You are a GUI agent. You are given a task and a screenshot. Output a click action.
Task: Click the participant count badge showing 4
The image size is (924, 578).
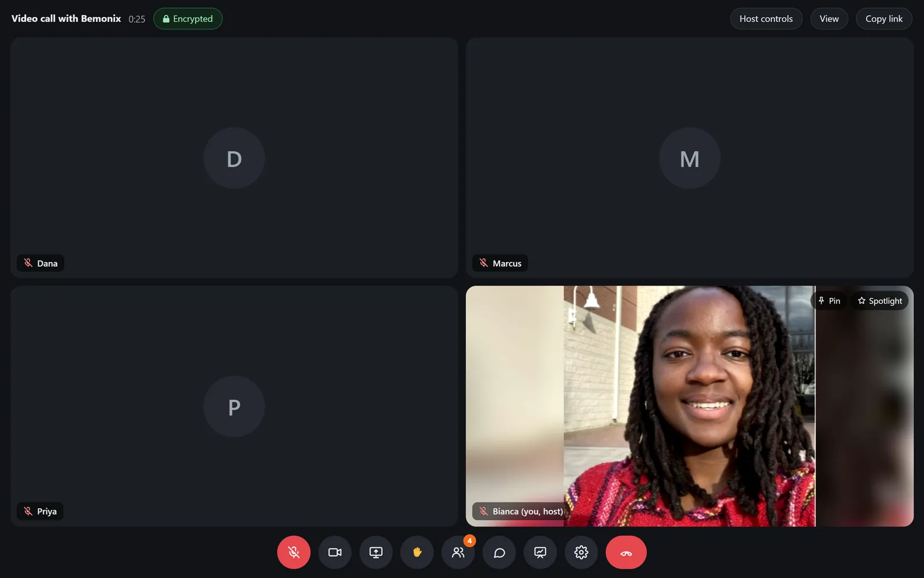(x=470, y=540)
